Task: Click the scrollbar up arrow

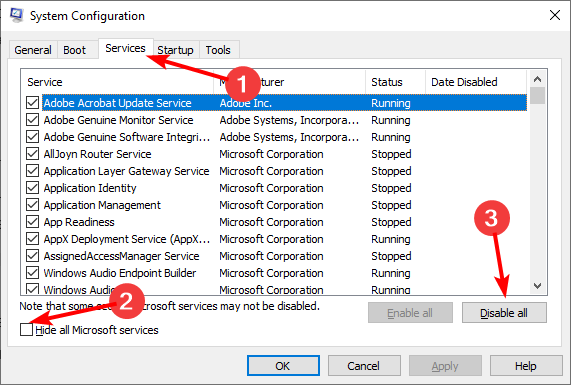Action: click(x=537, y=79)
